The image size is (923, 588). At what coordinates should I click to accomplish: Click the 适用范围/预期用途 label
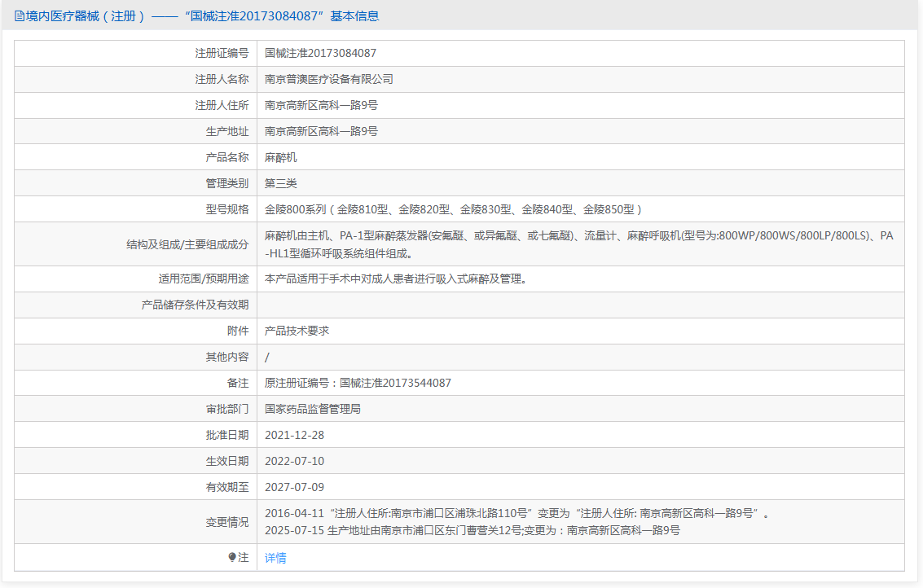(204, 279)
